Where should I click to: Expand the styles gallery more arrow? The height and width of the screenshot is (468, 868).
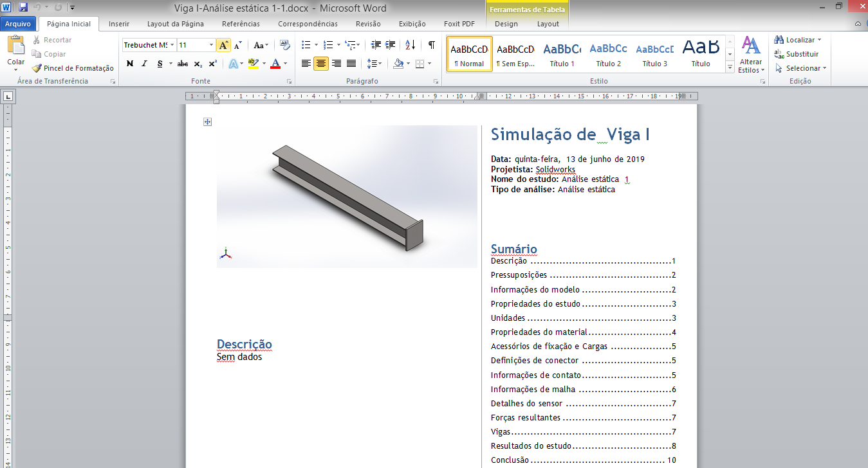point(730,67)
